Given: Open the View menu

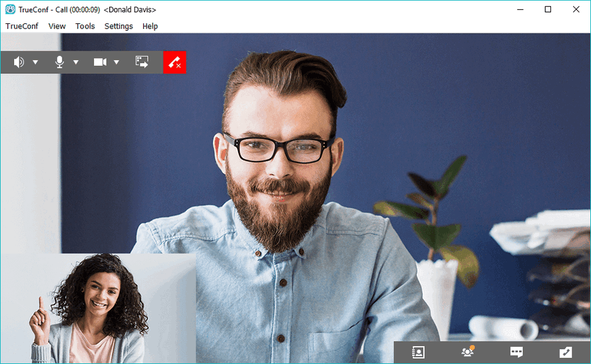Looking at the screenshot, I should tap(57, 26).
